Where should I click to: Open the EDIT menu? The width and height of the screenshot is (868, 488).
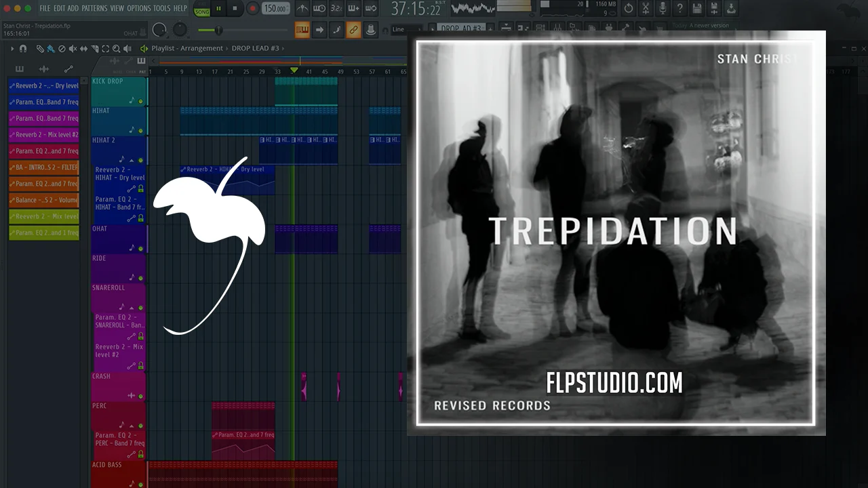pos(59,8)
